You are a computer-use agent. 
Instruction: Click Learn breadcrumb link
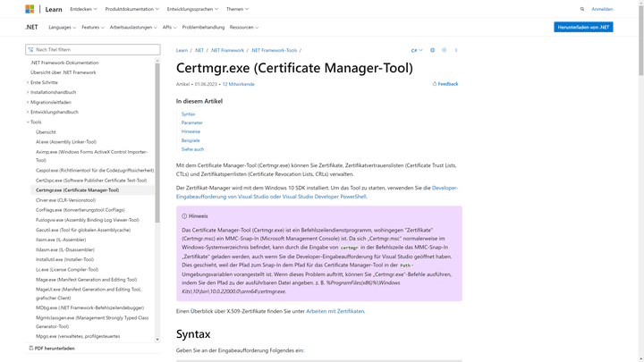point(182,50)
